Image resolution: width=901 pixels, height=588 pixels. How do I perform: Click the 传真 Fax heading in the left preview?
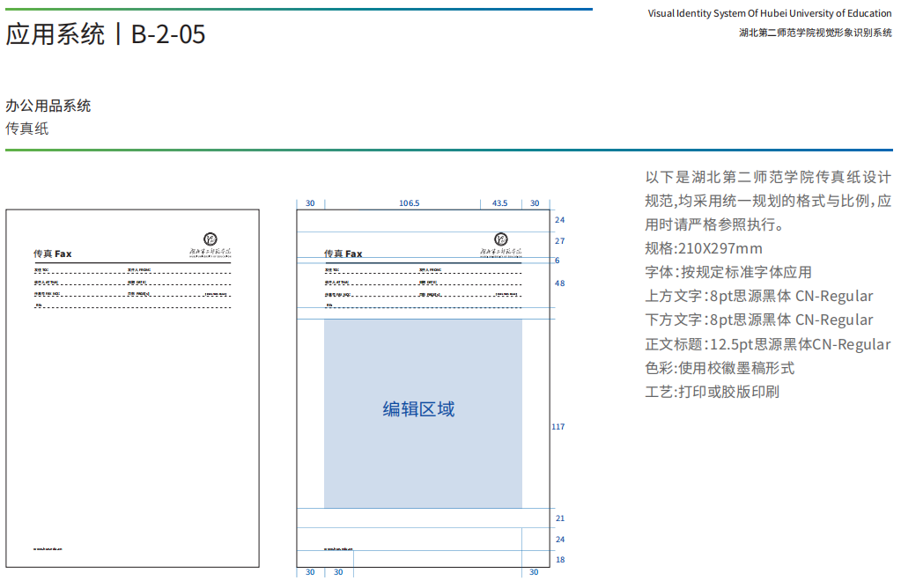pos(53,254)
